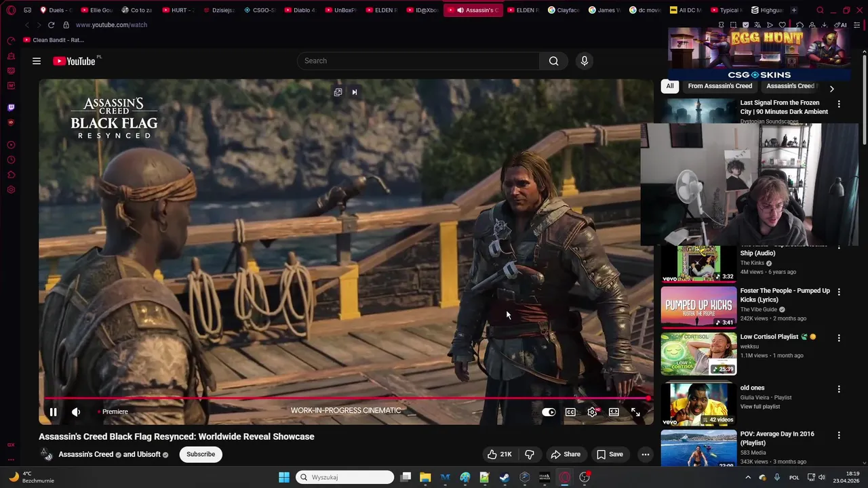Click the address bar URL
This screenshot has height=488, width=868.
click(x=111, y=25)
